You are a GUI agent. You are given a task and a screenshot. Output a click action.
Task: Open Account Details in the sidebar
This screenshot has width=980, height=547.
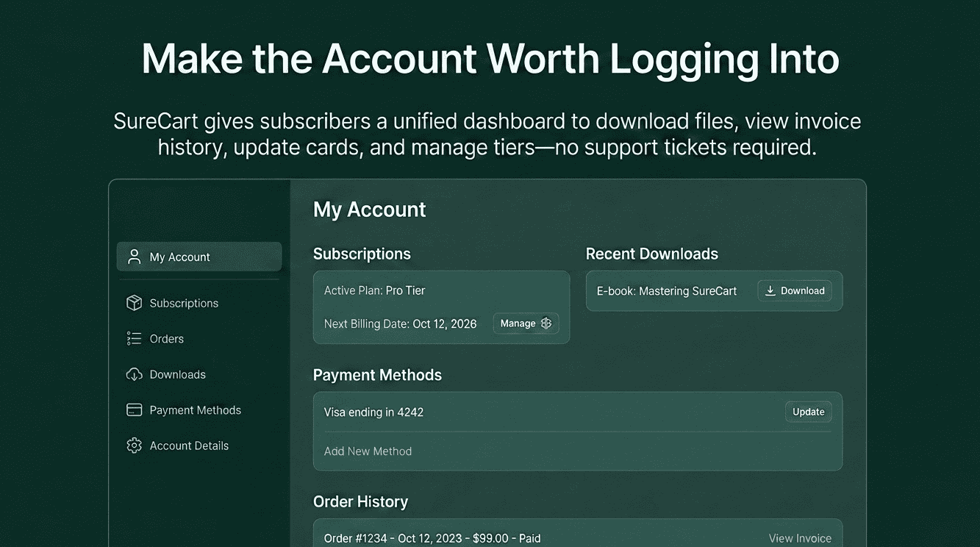click(178, 446)
